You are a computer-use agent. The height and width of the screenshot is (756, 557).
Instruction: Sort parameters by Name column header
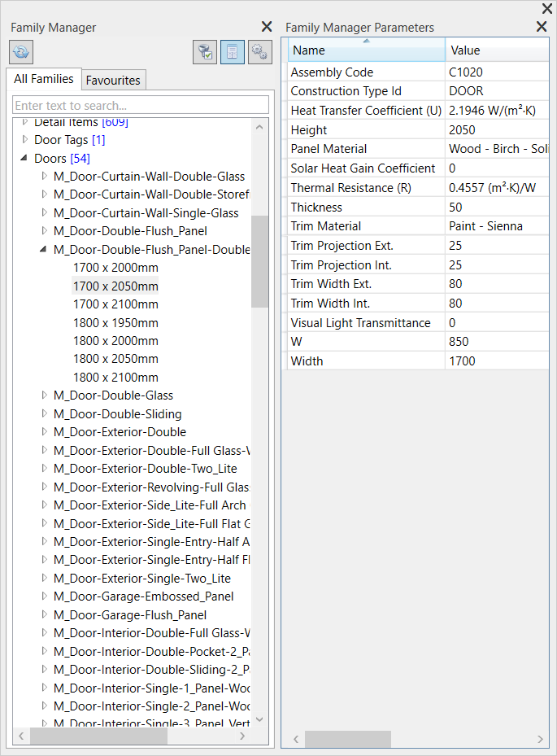[366, 50]
